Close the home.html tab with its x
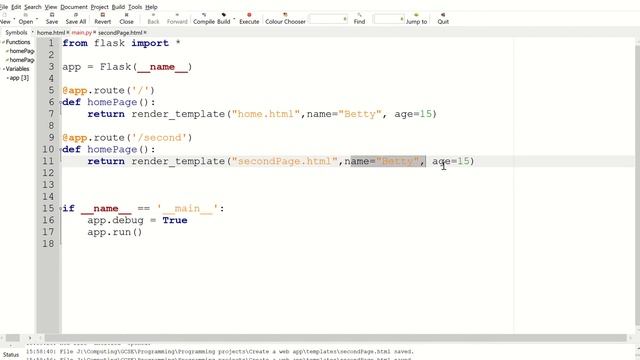The image size is (640, 360). [x=68, y=33]
